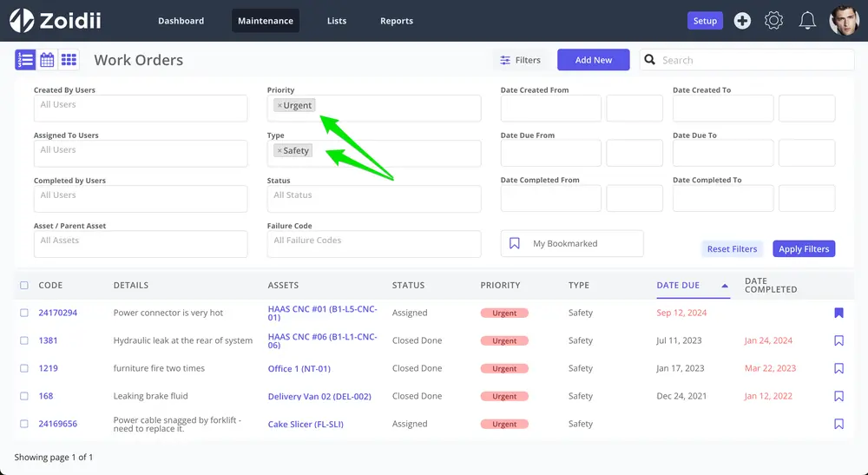The image size is (868, 475).
Task: Switch to list view icon
Action: click(25, 60)
